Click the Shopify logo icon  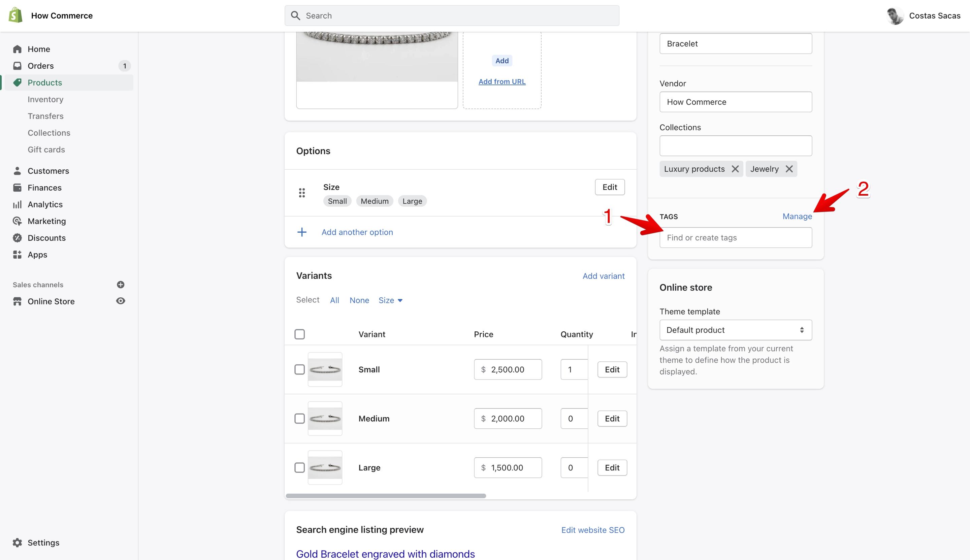click(15, 15)
